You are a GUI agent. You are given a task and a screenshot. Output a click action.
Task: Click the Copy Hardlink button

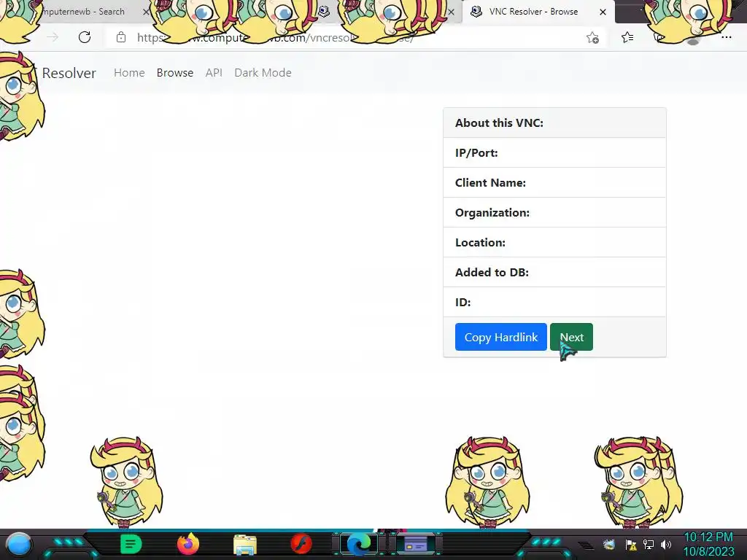(x=500, y=337)
